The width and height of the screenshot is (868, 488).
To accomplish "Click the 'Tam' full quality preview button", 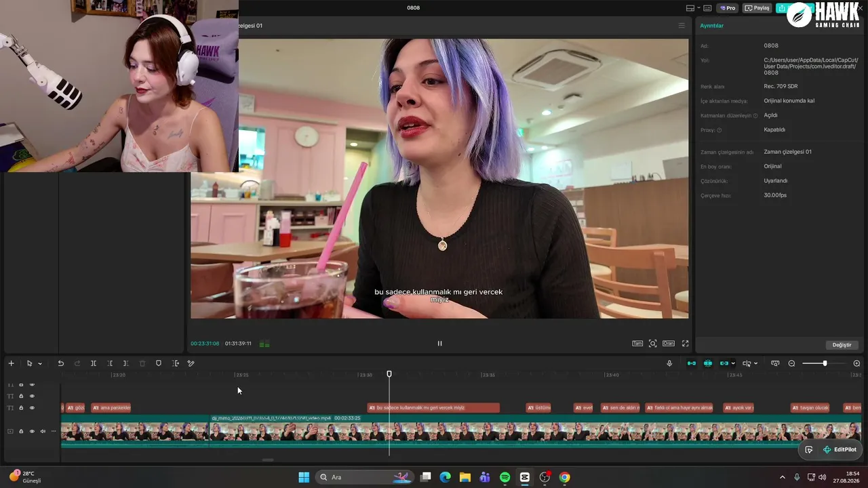I will point(637,344).
